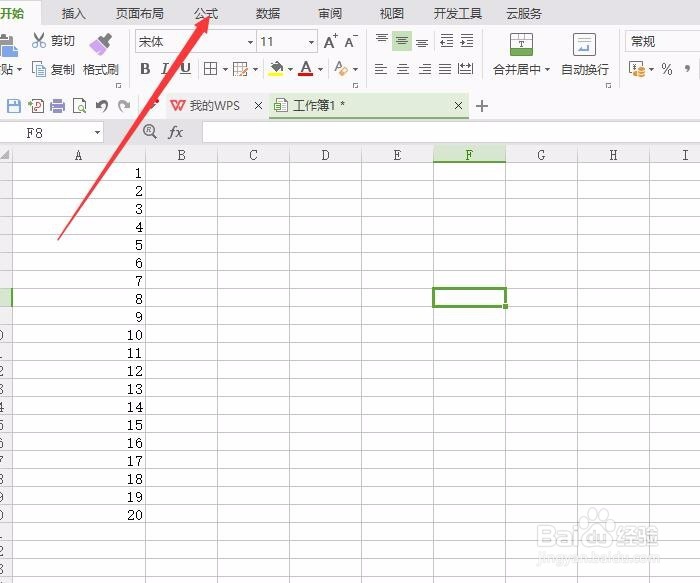
Task: Open the View (视图) tab
Action: (392, 13)
